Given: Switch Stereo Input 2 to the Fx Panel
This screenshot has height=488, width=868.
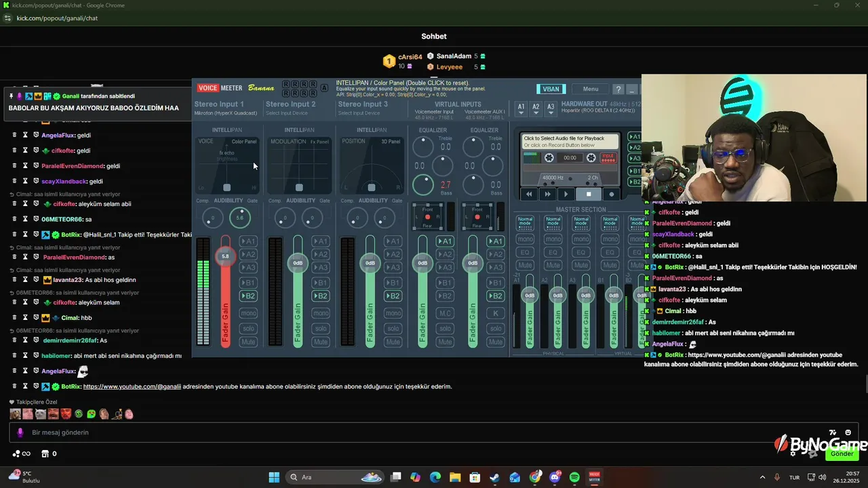Looking at the screenshot, I should click(319, 142).
